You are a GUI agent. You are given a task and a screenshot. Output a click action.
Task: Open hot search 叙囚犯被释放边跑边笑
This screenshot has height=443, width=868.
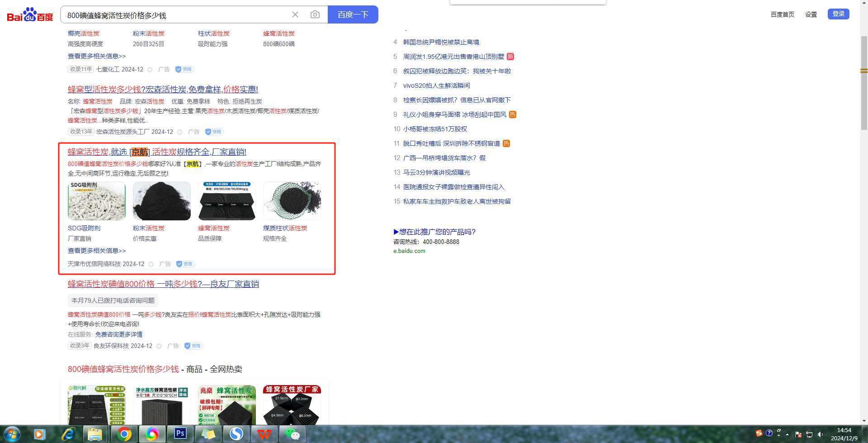click(457, 71)
